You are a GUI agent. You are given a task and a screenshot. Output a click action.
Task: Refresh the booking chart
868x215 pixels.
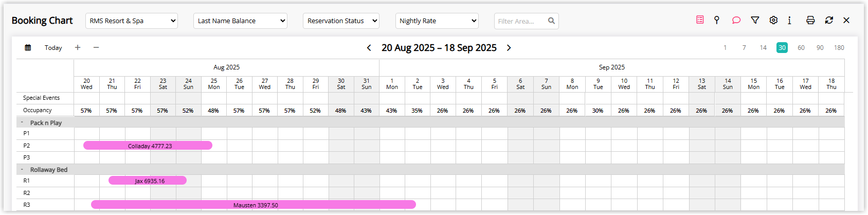(x=829, y=20)
